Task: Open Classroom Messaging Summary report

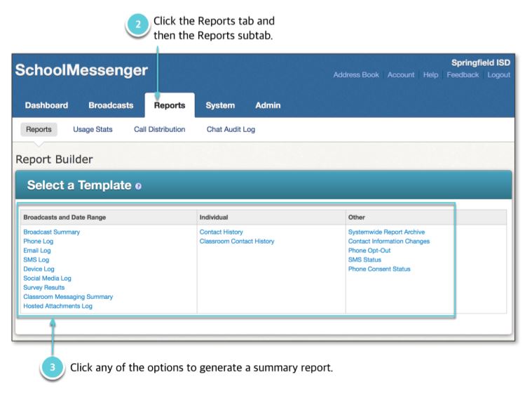Action: point(68,297)
